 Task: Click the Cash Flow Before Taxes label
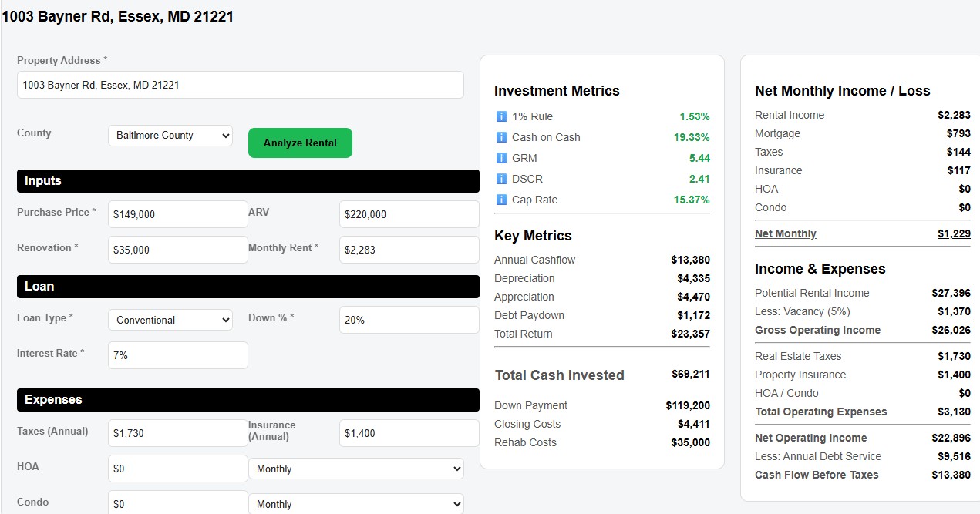click(817, 475)
